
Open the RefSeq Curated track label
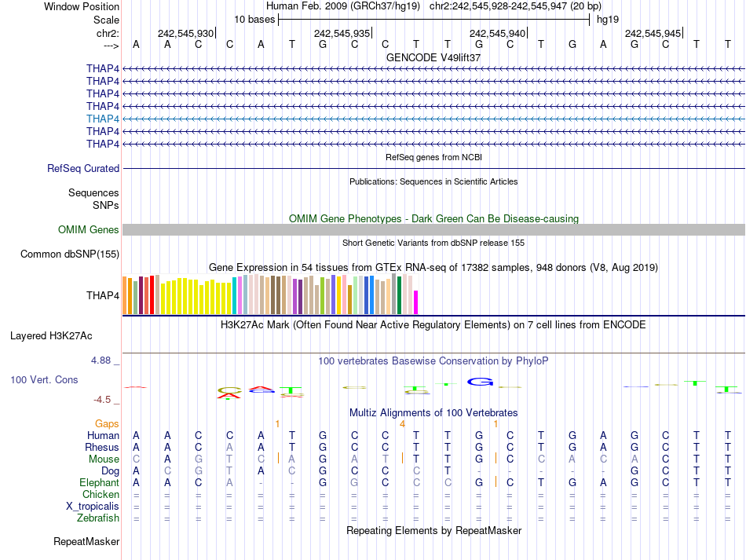tap(83, 168)
